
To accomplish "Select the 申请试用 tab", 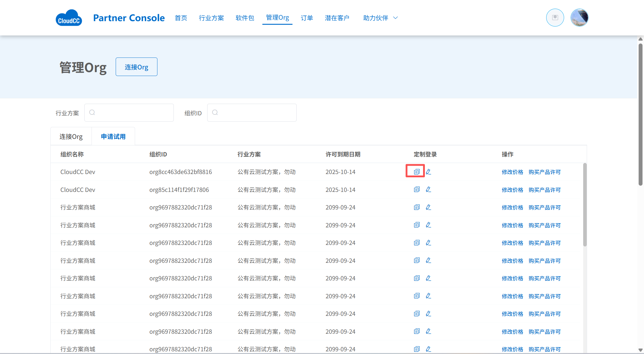I will pos(113,136).
